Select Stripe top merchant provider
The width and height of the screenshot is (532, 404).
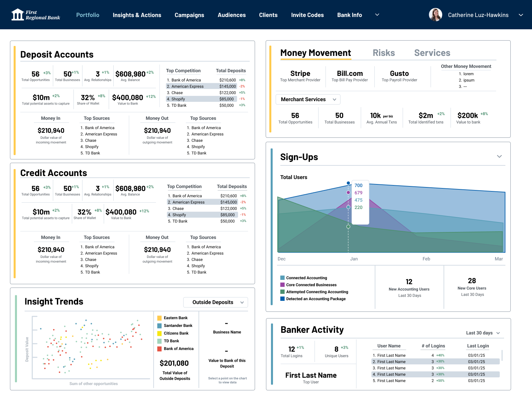pyautogui.click(x=300, y=76)
